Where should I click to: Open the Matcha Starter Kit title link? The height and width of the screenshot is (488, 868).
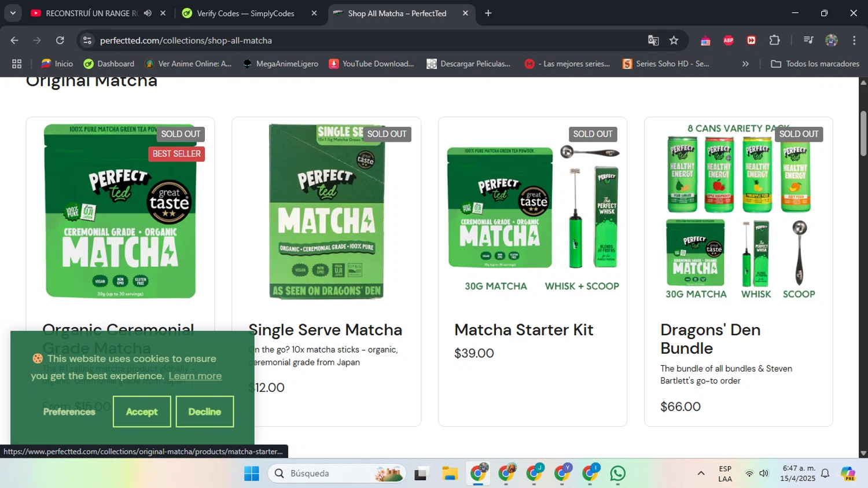[524, 329]
